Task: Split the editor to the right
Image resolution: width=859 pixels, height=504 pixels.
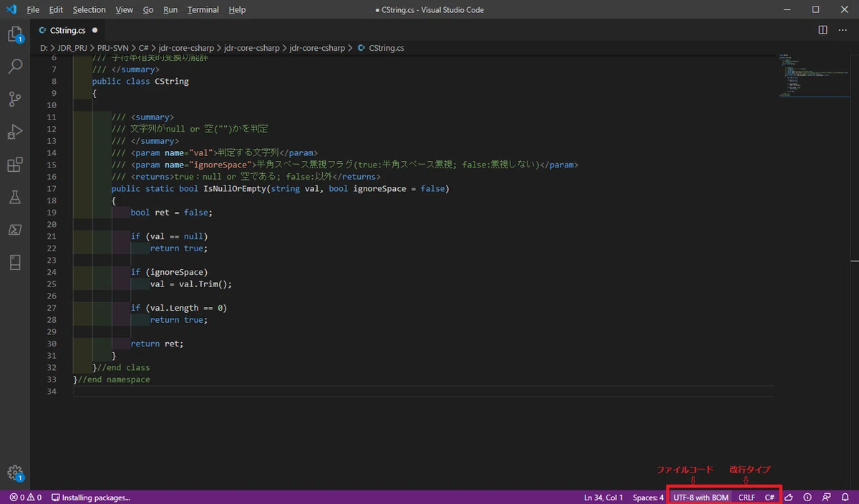Action: [x=823, y=30]
